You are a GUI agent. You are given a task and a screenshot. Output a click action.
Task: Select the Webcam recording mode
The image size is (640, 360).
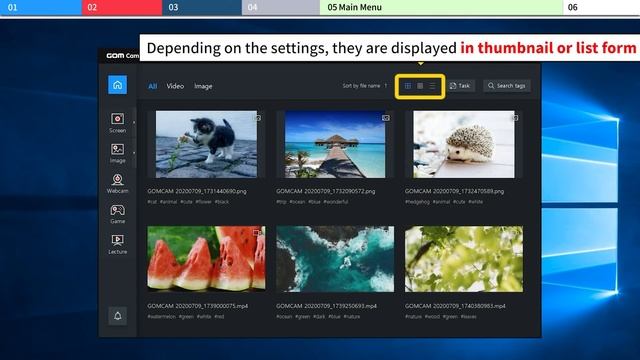point(118,183)
